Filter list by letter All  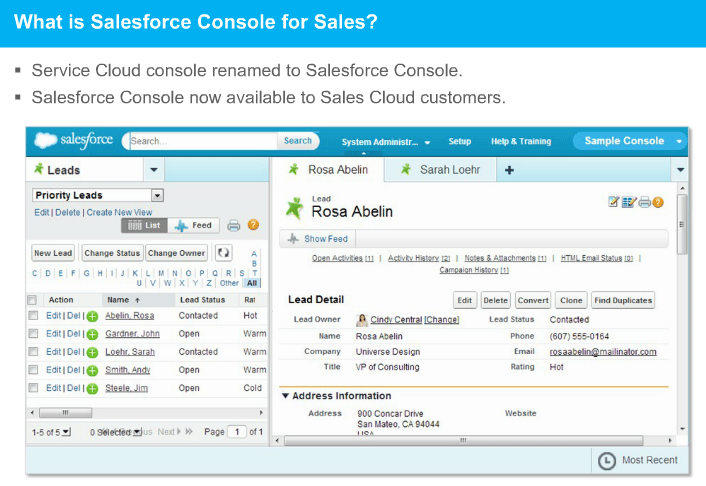[x=252, y=283]
